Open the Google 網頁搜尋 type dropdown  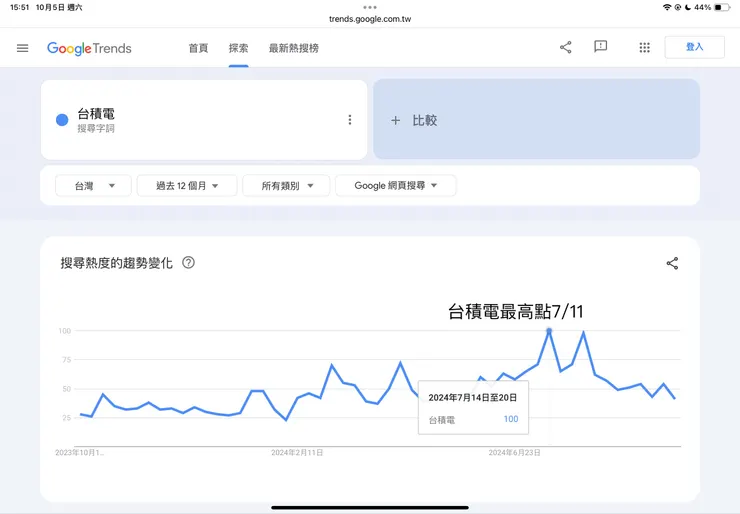[x=395, y=185]
